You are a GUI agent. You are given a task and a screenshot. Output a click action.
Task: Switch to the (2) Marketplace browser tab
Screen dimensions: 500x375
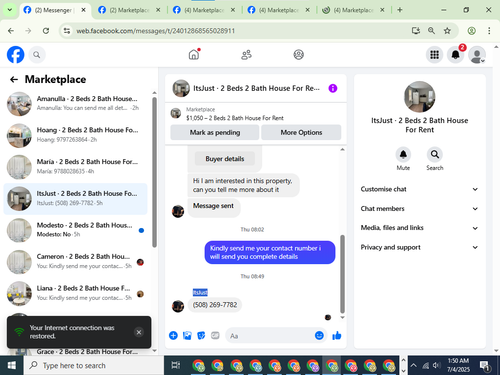129,10
